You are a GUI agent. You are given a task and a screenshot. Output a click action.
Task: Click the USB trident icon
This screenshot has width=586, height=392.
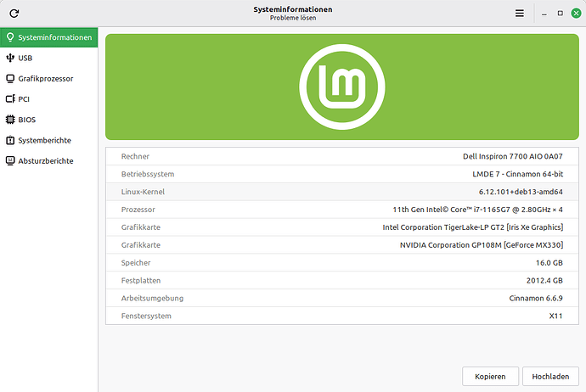coord(10,58)
